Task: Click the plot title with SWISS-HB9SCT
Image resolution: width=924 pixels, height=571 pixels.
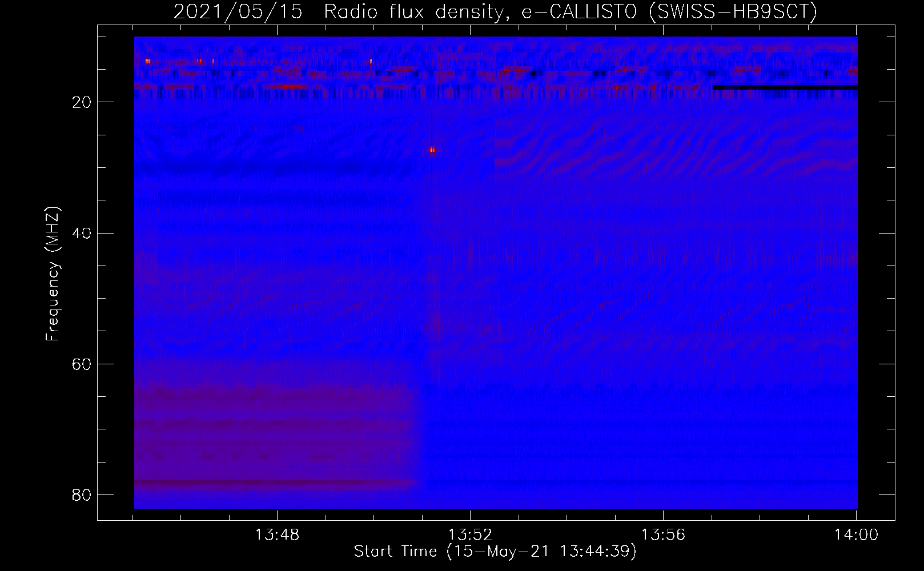Action: (495, 11)
